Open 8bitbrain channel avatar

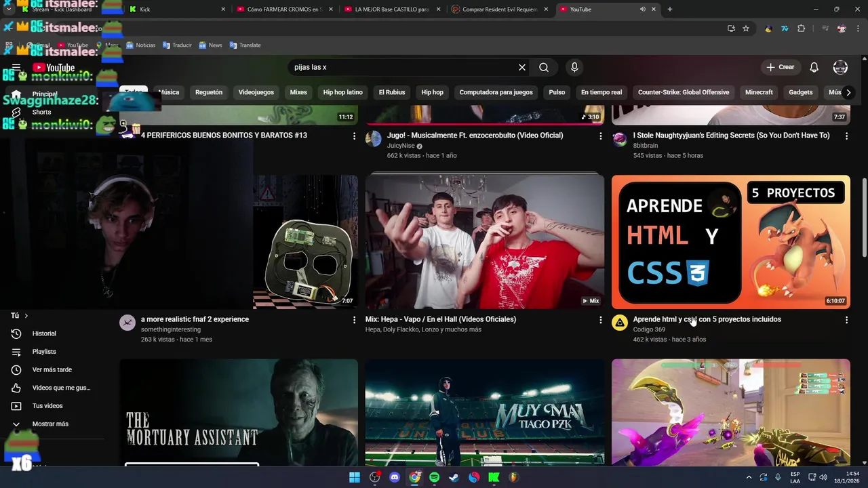point(620,139)
